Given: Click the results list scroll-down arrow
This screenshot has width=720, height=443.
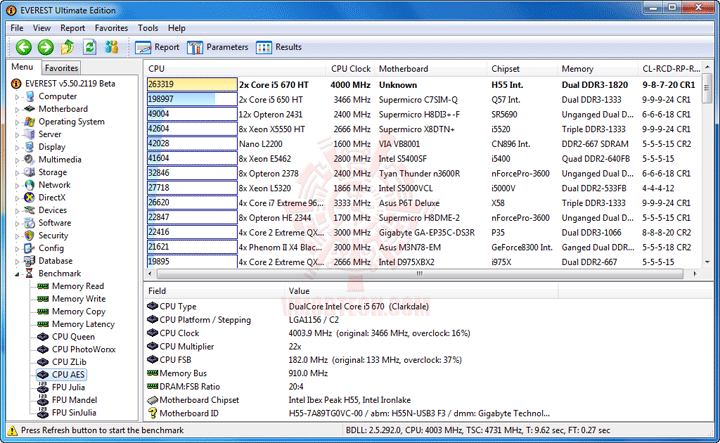Looking at the screenshot, I should tap(707, 262).
